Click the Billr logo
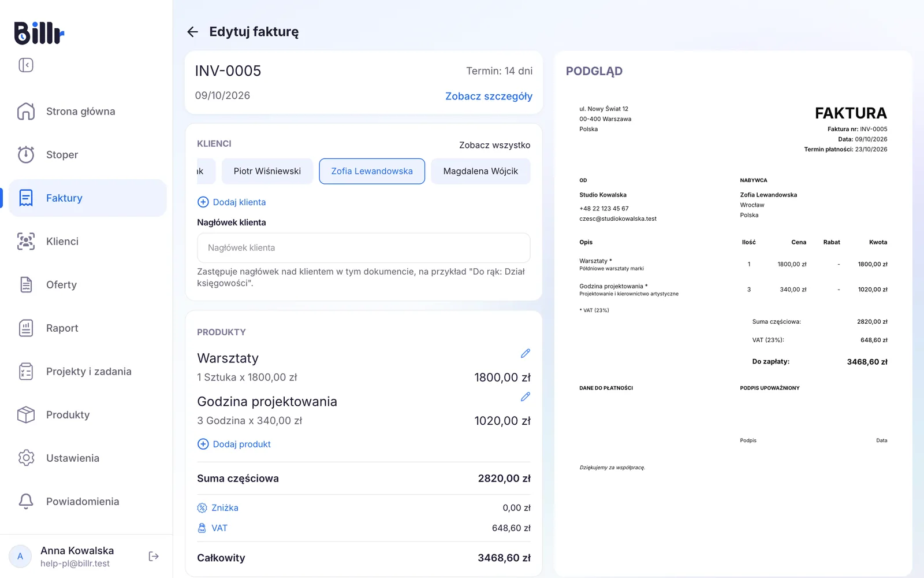Screen dimensions: 924x578 click(x=39, y=33)
